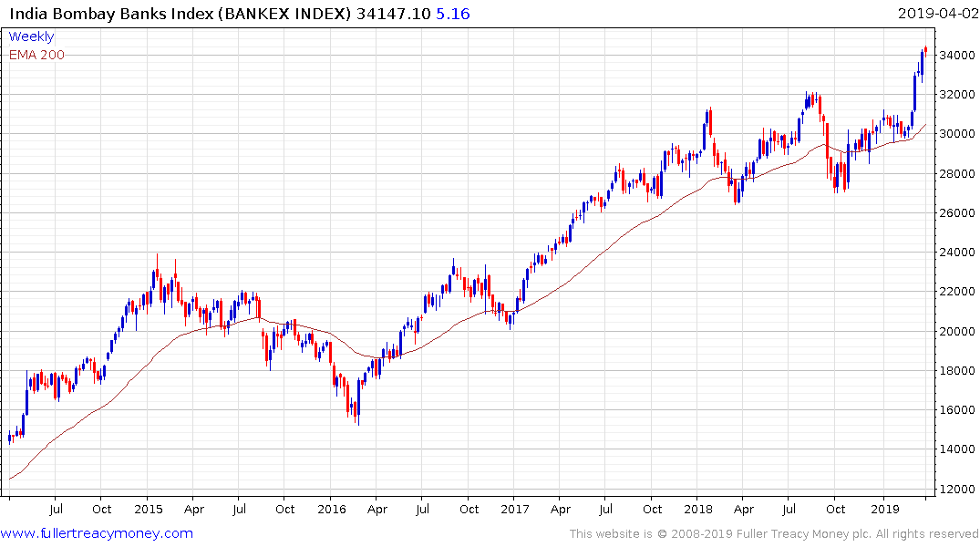Click the 28000 price axis label
The height and width of the screenshot is (547, 980).
tap(957, 173)
